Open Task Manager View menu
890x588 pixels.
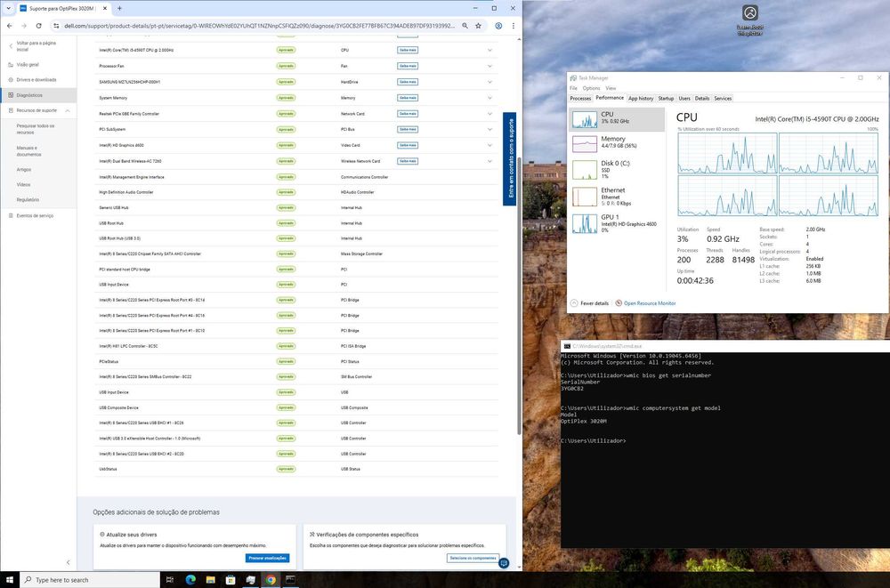pos(611,88)
